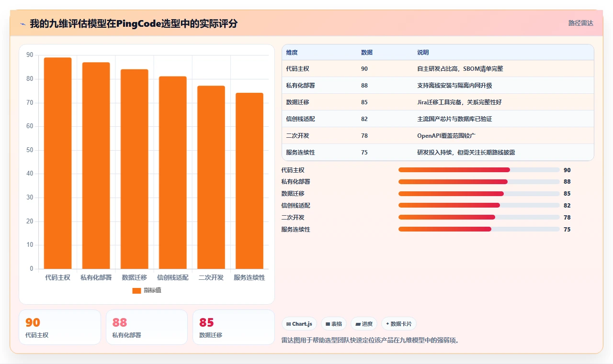Click the 私有化部署 bar in chart

click(x=96, y=165)
